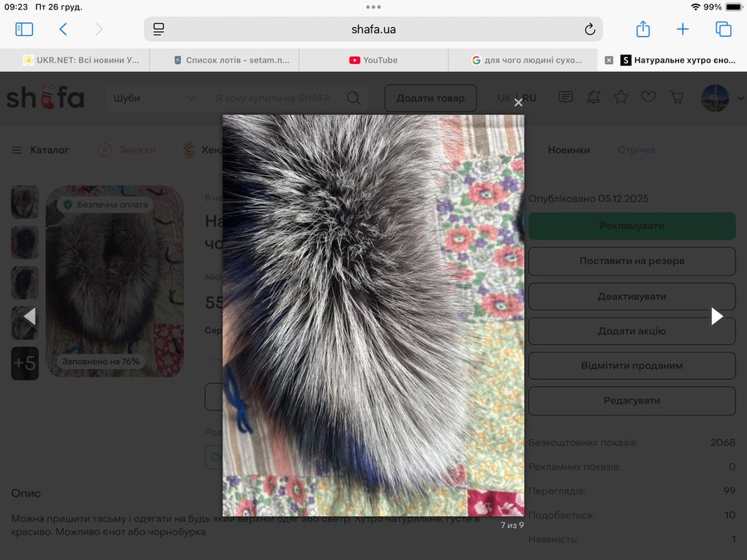
Task: Open the shopping cart
Action: pyautogui.click(x=677, y=98)
